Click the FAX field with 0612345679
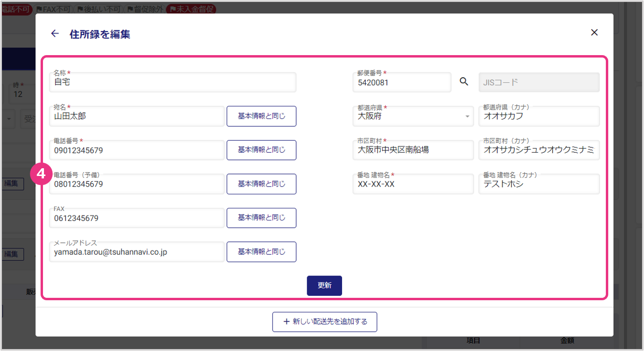The width and height of the screenshot is (644, 351). point(137,219)
